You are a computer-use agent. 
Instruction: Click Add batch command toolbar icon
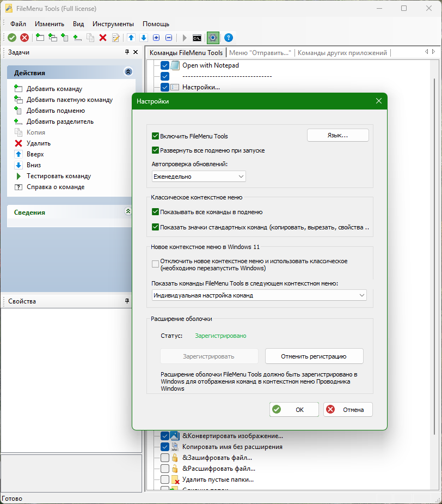(53, 38)
